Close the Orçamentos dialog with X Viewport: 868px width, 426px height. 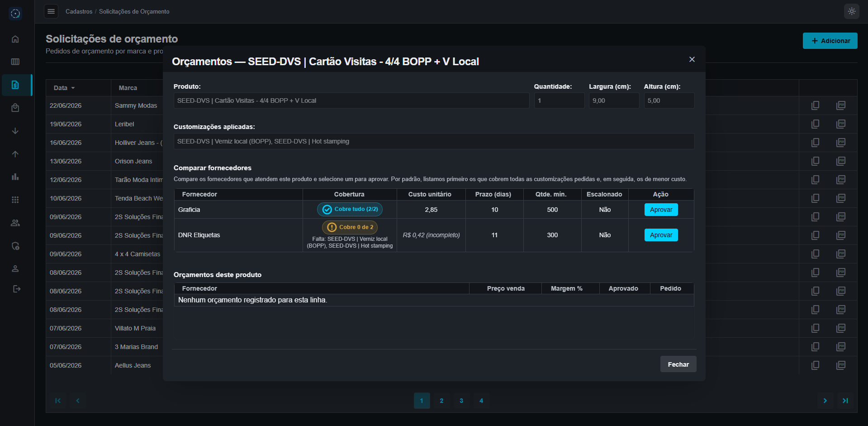692,59
